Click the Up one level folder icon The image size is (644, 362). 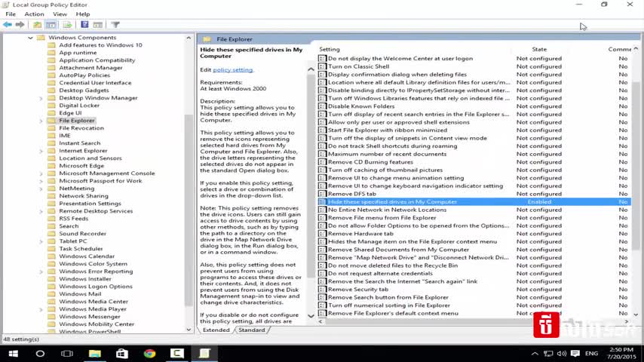coord(38,25)
